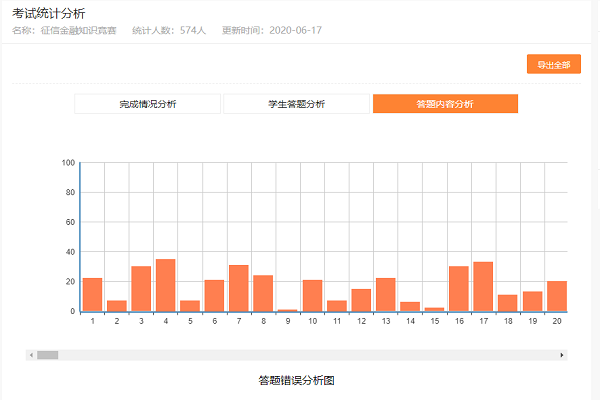Click the chart scrollbar left arrow
This screenshot has height=400, width=600.
(x=32, y=355)
